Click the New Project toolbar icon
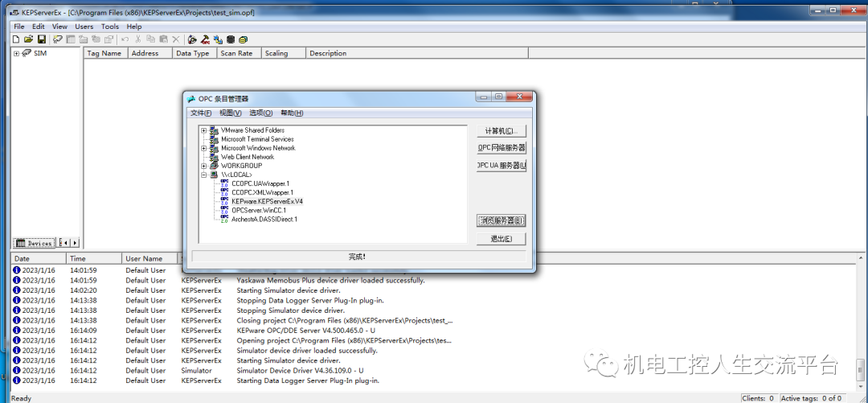Image resolution: width=868 pixels, height=403 pixels. pyautogui.click(x=16, y=39)
